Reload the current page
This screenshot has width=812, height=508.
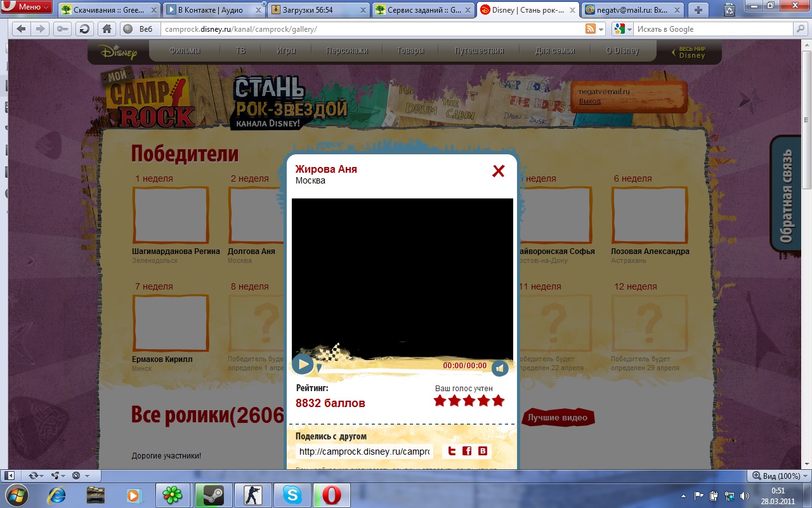click(x=84, y=29)
